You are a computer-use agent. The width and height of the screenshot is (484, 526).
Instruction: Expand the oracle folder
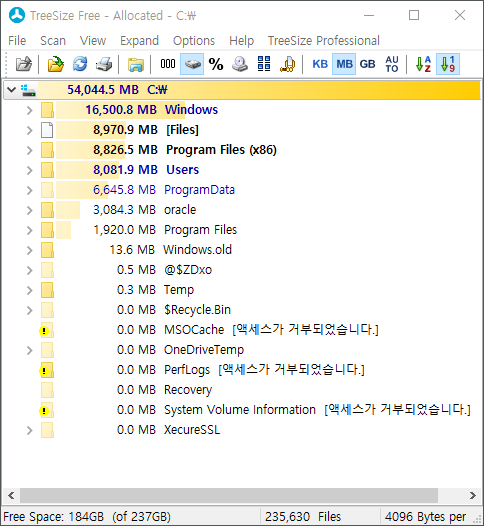click(x=30, y=210)
